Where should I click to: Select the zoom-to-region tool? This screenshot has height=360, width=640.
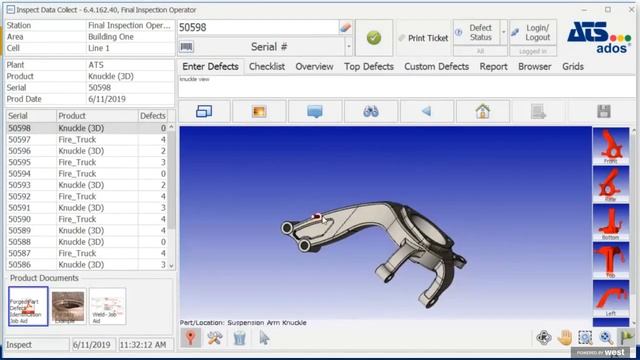click(585, 338)
